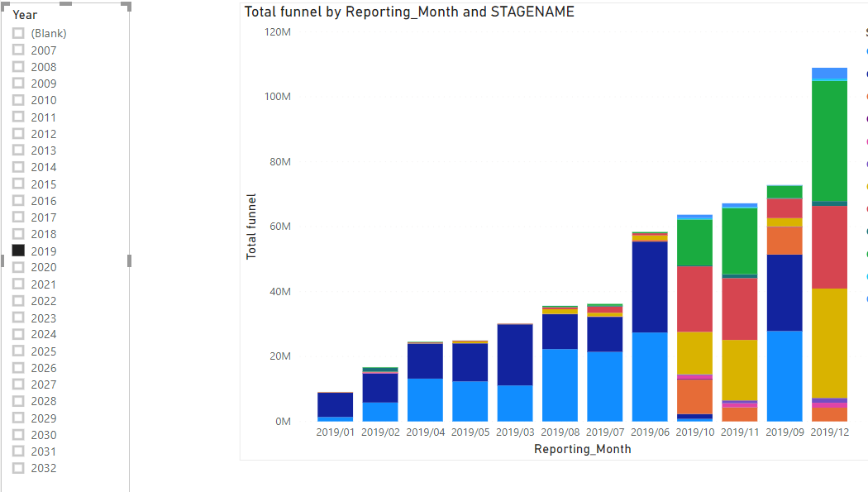Check the (Blank) year checkbox
Screen dimensions: 868x492
coord(18,33)
